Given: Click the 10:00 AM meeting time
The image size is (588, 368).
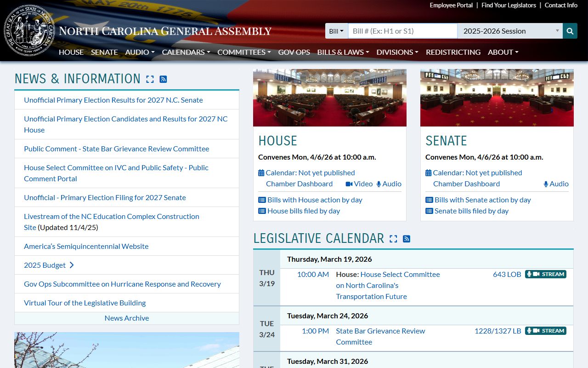Looking at the screenshot, I should point(313,274).
